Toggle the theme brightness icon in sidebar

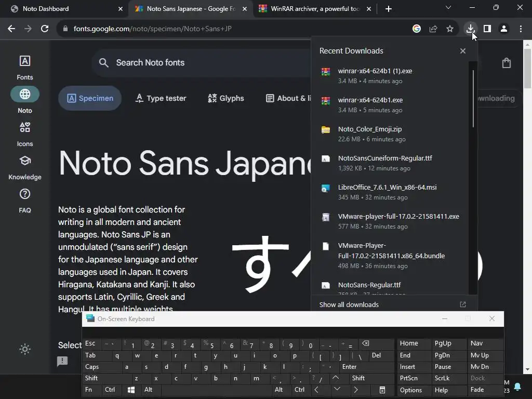click(25, 349)
